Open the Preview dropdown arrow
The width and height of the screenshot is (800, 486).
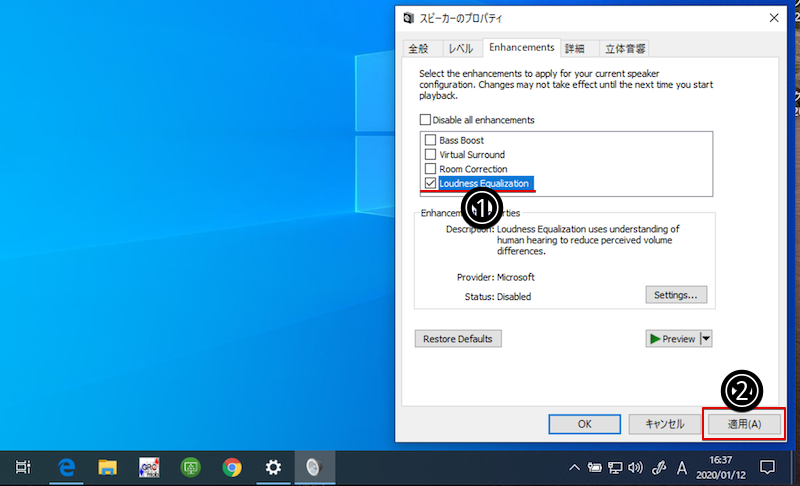coord(707,339)
